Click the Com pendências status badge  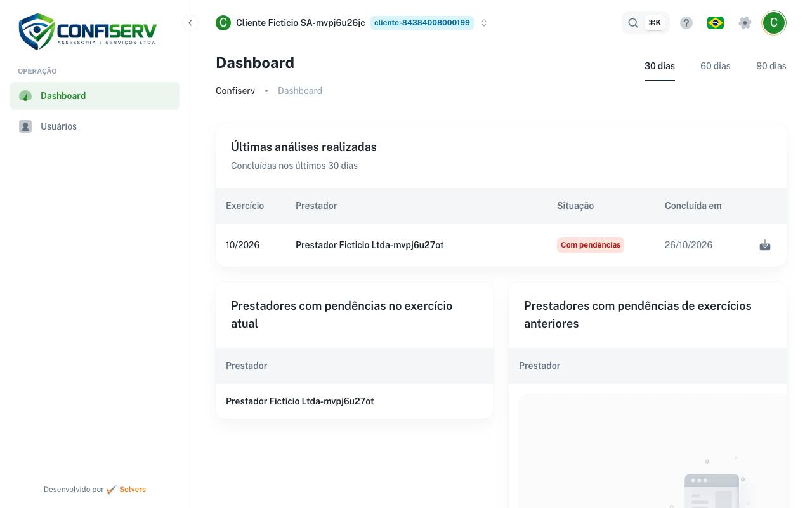pyautogui.click(x=591, y=245)
